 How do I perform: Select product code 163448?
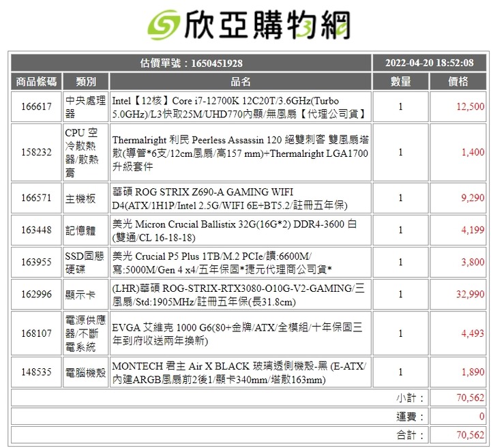pos(36,230)
